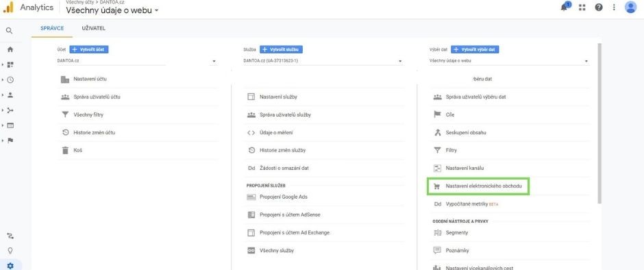Click the Všechny filtry funnel icon
644x270 pixels.
coord(65,114)
